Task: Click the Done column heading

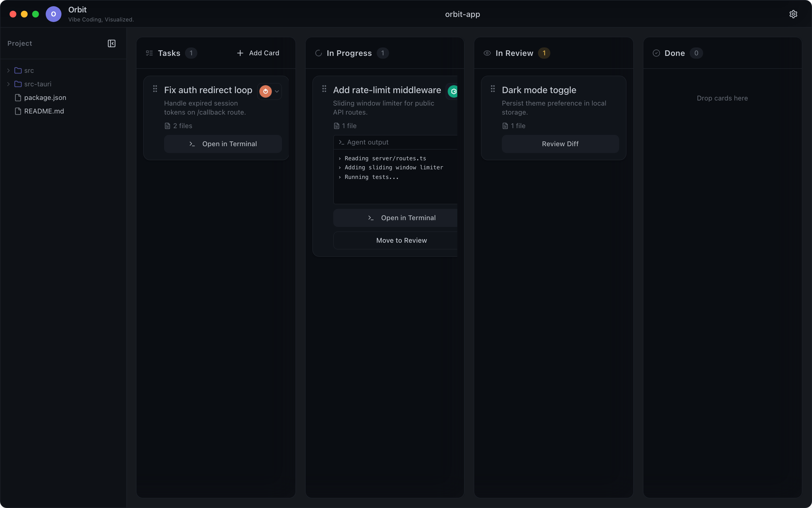Action: click(675, 53)
